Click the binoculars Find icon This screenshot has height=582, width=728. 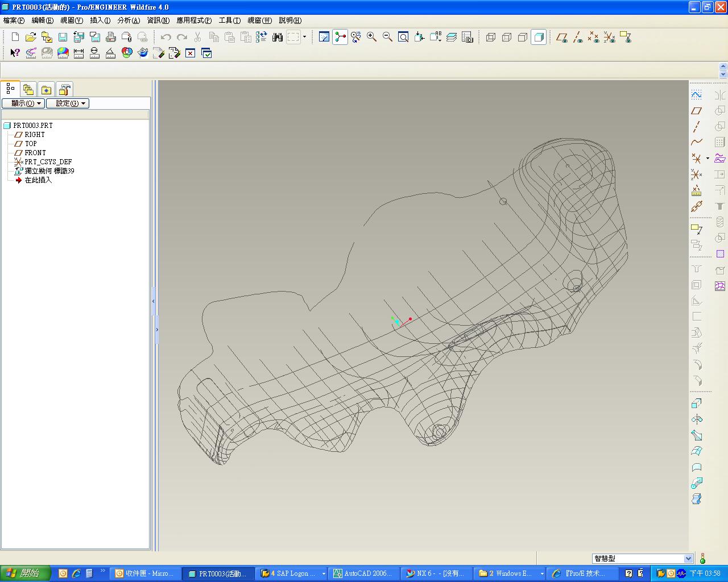278,38
